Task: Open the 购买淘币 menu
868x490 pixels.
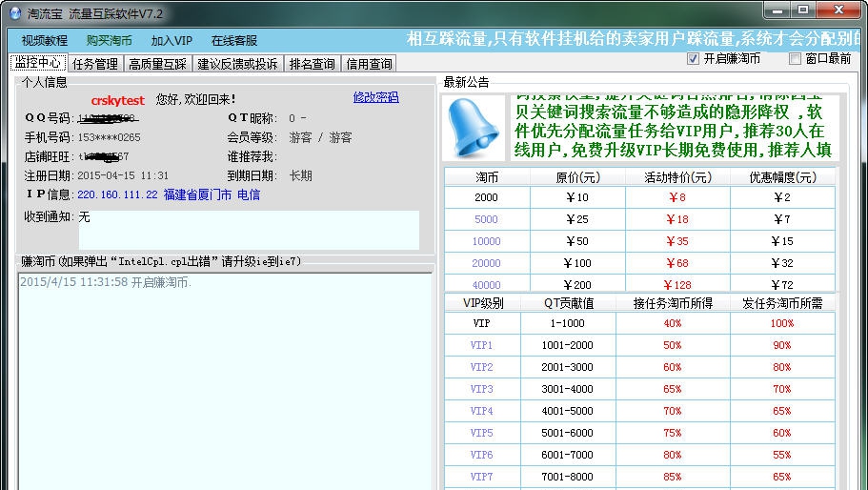Action: pyautogui.click(x=109, y=40)
